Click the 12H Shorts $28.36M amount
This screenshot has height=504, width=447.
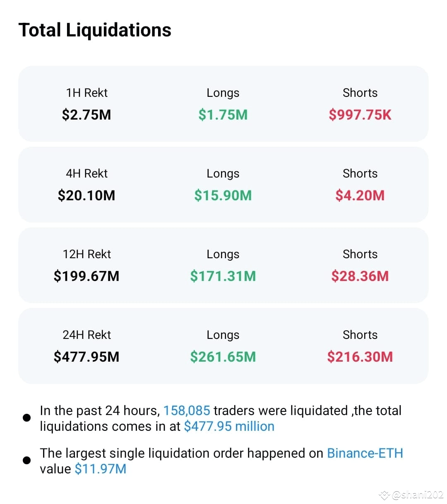(360, 276)
